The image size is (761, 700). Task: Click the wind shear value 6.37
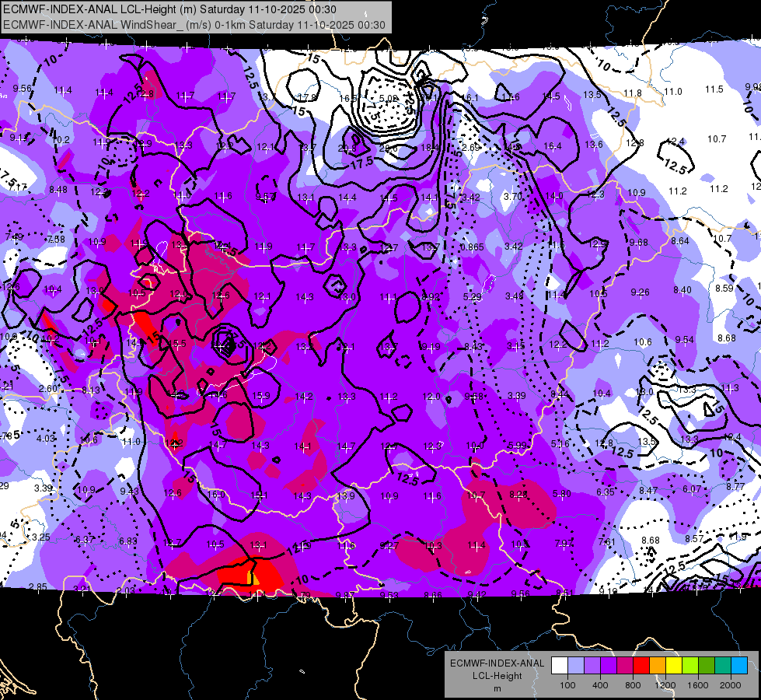pyautogui.click(x=85, y=540)
